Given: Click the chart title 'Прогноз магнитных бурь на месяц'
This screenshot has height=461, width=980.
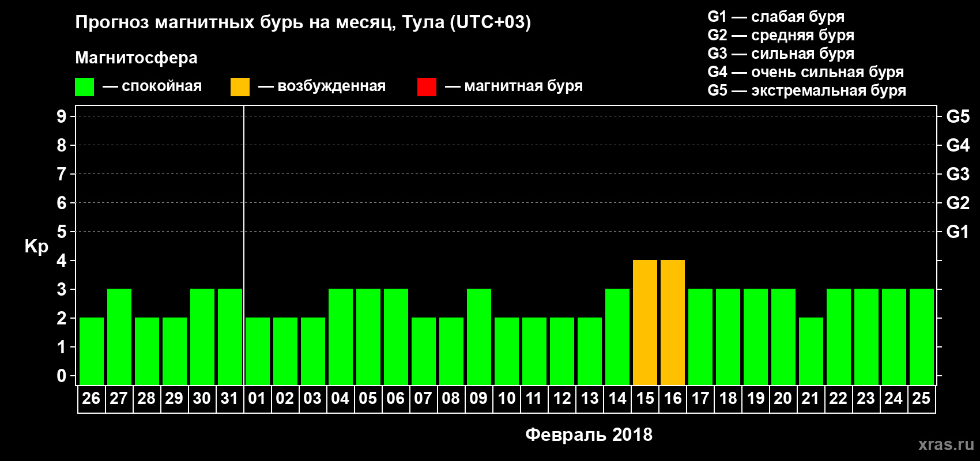Looking at the screenshot, I should 235,22.
